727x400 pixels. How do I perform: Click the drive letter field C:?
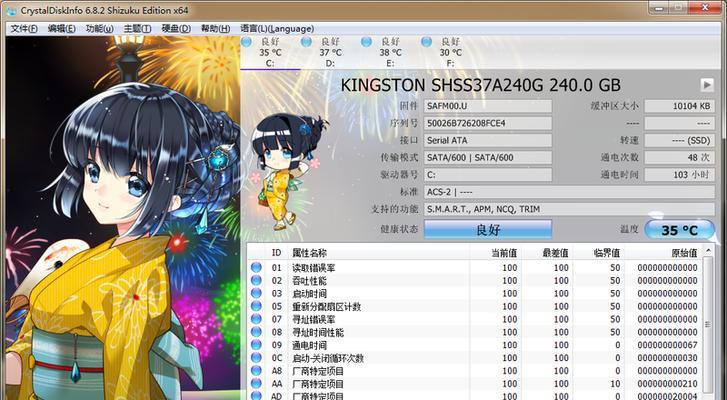(488, 175)
